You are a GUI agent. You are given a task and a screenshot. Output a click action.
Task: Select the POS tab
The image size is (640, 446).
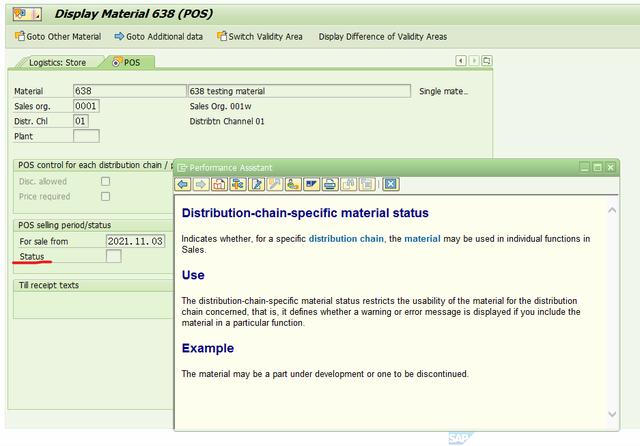coord(130,62)
